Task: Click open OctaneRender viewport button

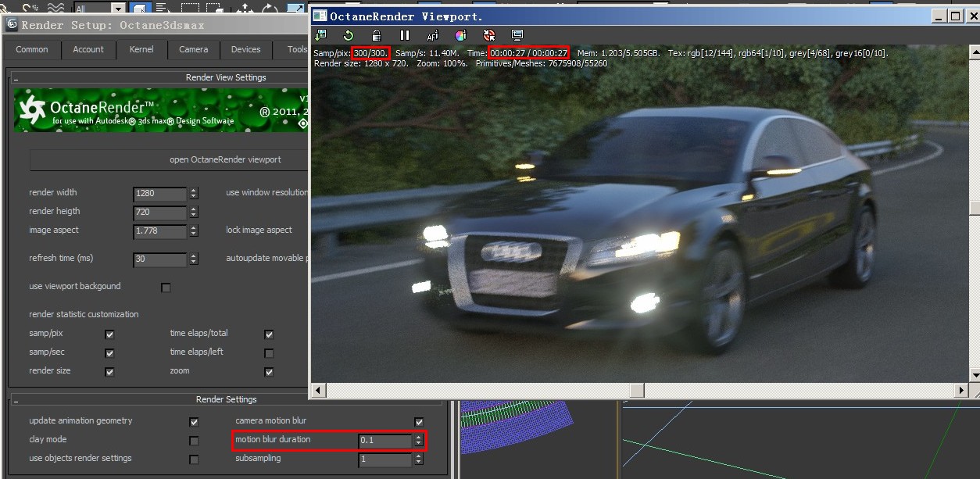Action: [x=170, y=159]
